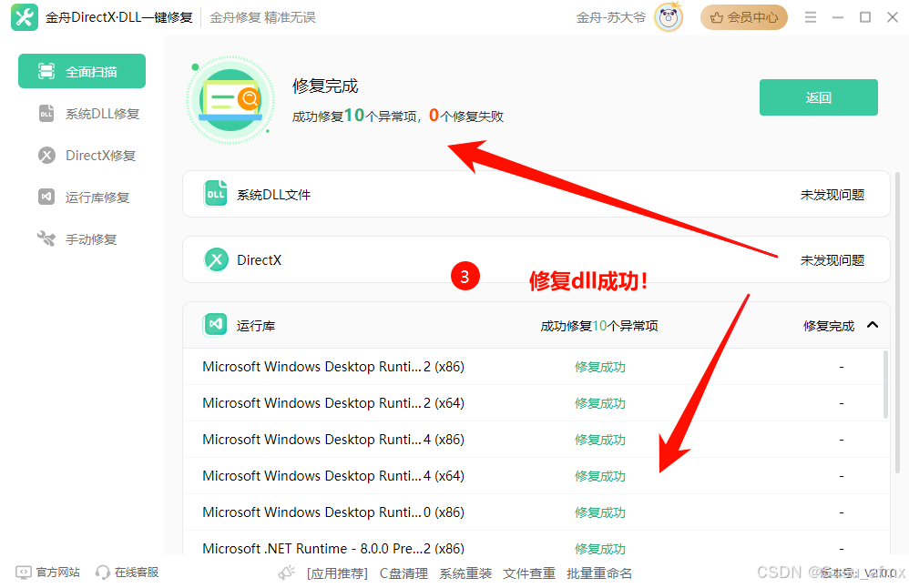The width and height of the screenshot is (909, 588).
Task: Click the 修复完成 status in 运行库 header
Action: (x=829, y=326)
